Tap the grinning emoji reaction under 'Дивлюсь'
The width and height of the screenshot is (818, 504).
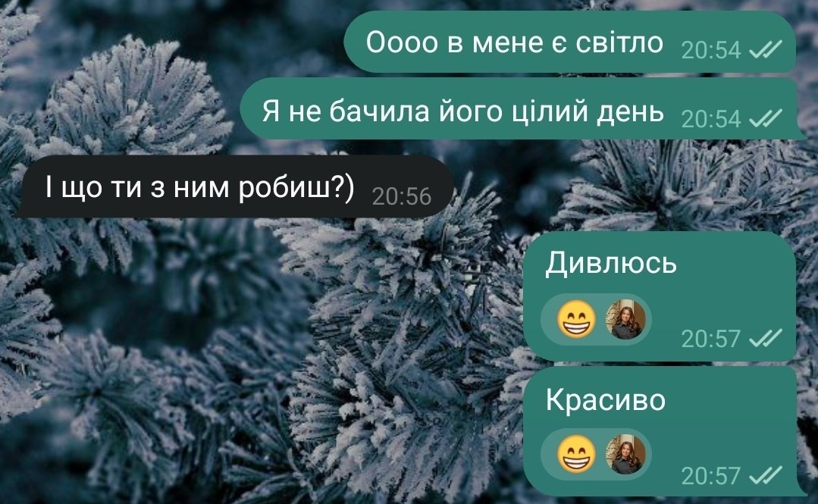576,319
